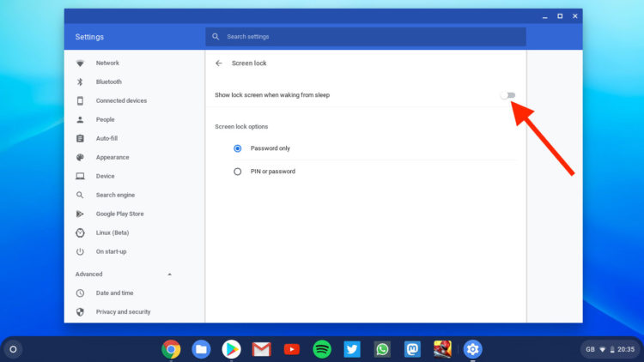Click the 20:35 clock in tray
The image size is (644, 362).
(626, 349)
